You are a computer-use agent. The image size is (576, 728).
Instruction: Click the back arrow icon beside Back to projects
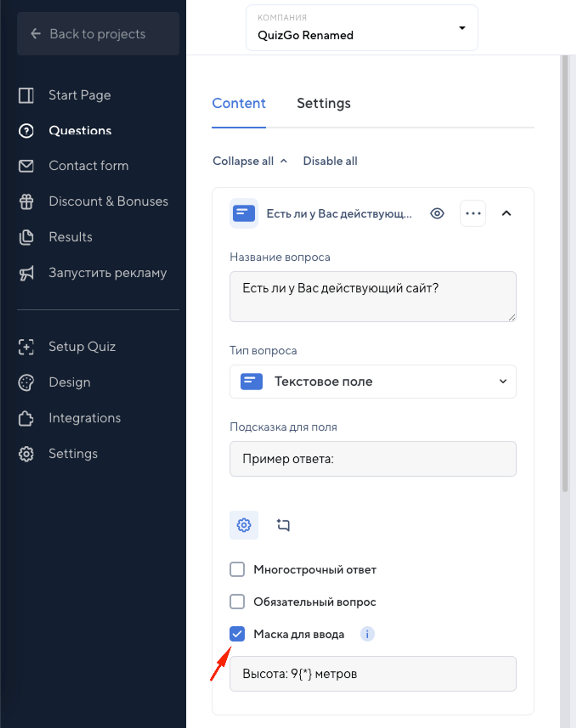point(35,34)
